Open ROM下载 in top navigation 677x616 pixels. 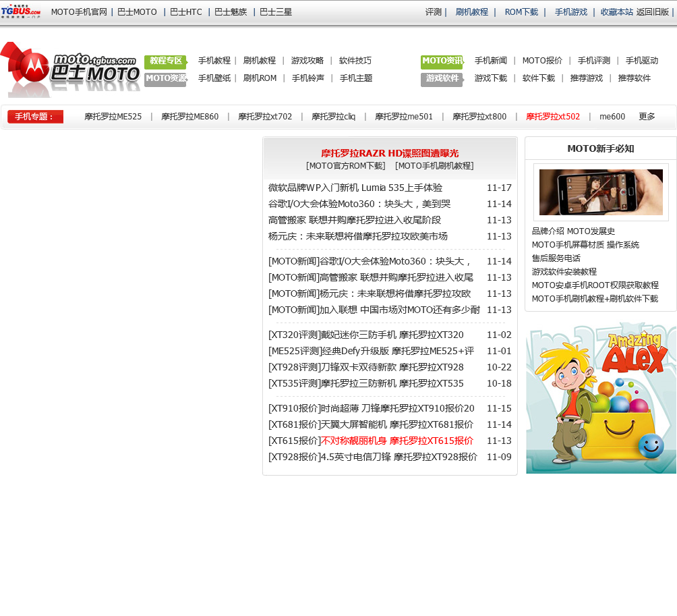tap(521, 12)
